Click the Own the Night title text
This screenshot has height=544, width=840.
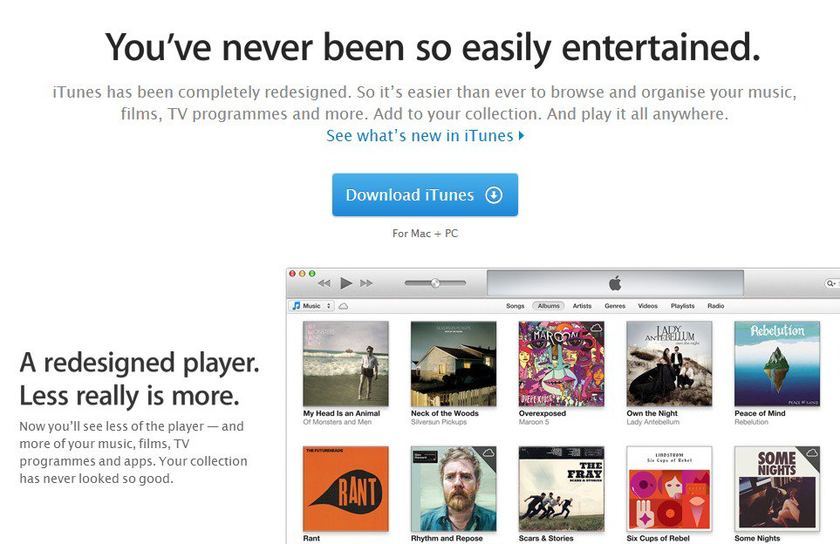(x=652, y=413)
